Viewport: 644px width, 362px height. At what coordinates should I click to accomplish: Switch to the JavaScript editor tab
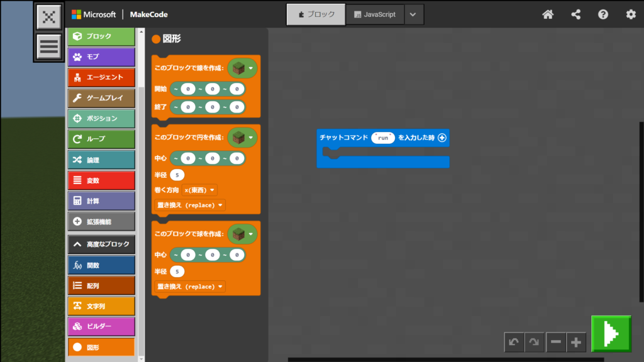[x=375, y=14]
